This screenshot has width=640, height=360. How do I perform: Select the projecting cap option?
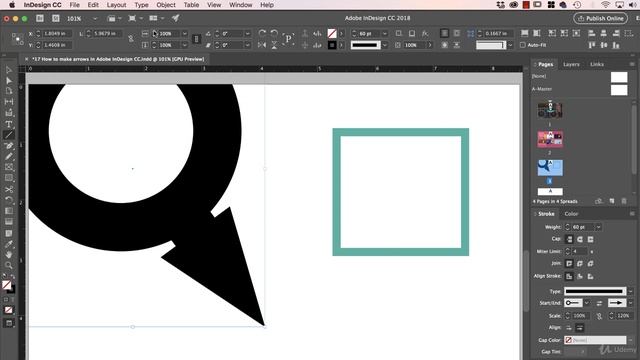click(x=591, y=239)
